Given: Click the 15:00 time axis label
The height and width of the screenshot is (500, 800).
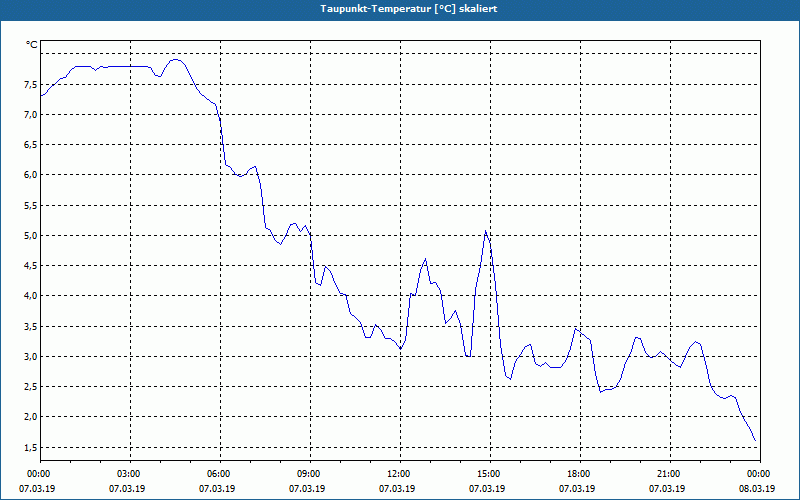Looking at the screenshot, I should [490, 474].
